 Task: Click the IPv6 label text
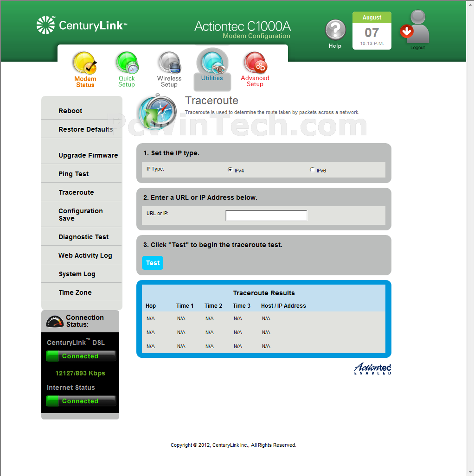321,171
